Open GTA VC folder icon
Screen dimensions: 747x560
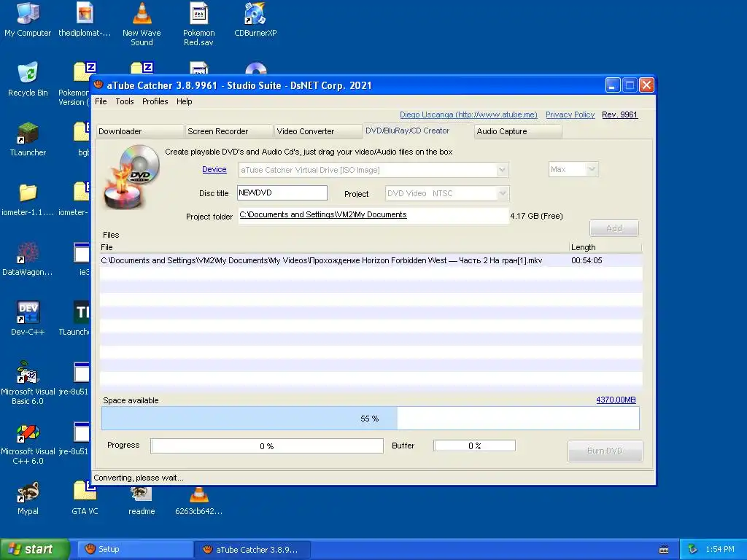[85, 499]
